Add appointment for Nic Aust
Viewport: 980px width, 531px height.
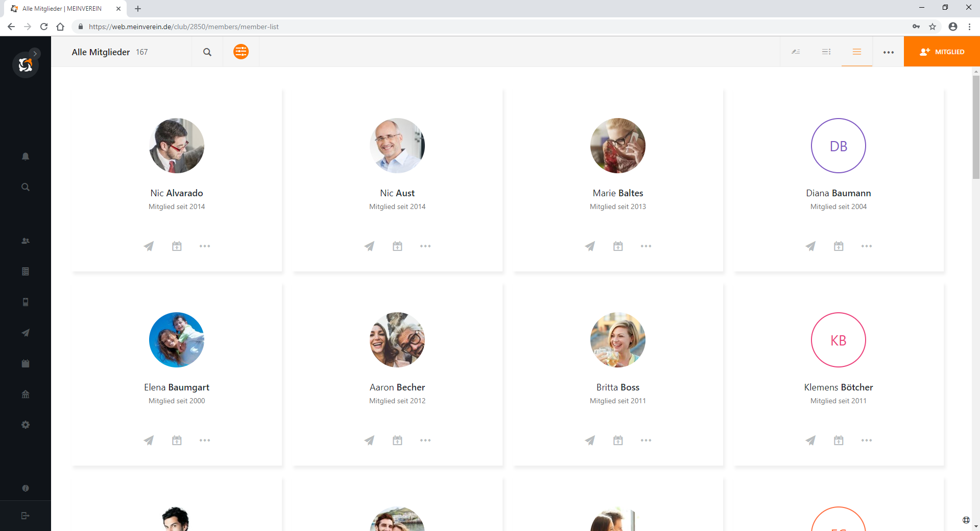397,246
